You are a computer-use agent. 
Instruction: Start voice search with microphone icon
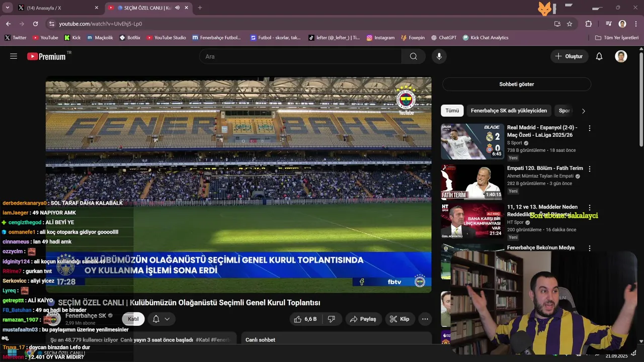[x=439, y=56]
